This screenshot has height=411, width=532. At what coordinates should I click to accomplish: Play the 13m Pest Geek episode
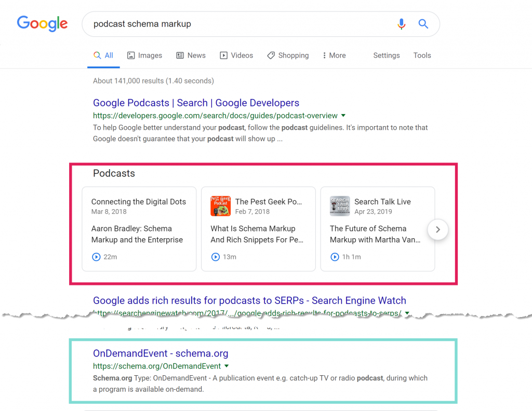216,257
